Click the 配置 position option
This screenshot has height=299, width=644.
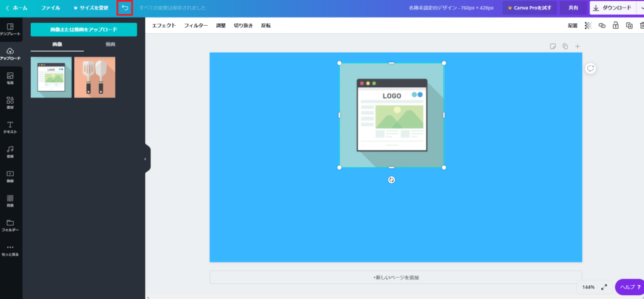[572, 25]
